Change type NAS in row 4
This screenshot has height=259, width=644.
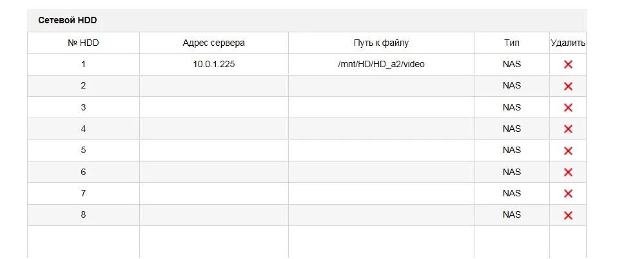512,129
